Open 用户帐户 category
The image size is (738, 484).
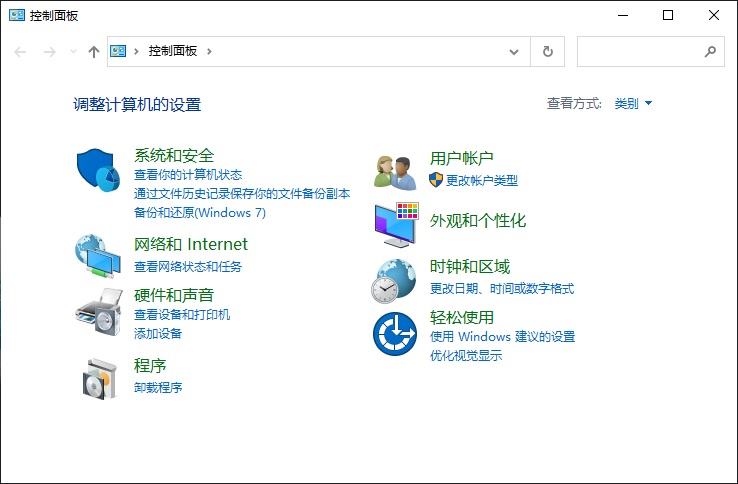(462, 158)
